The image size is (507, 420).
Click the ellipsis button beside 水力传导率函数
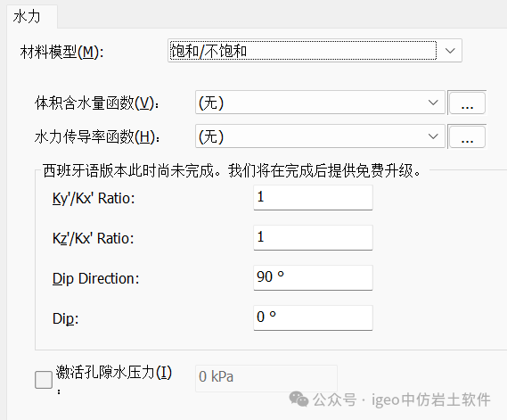467,136
